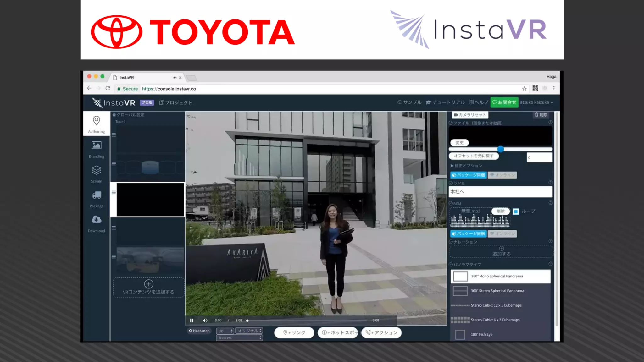The width and height of the screenshot is (644, 362).
Task: Click the +リンク button
Action: pyautogui.click(x=294, y=332)
